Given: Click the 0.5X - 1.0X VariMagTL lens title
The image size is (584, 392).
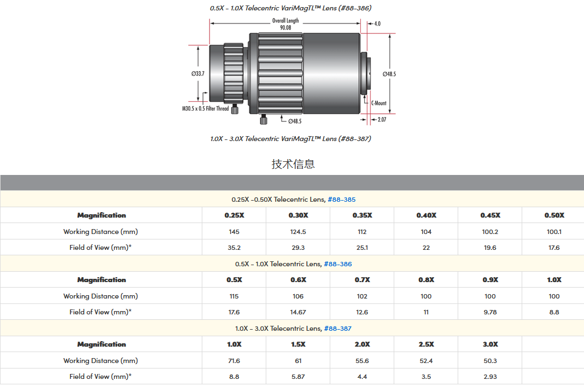Looking at the screenshot, I should click(290, 8).
